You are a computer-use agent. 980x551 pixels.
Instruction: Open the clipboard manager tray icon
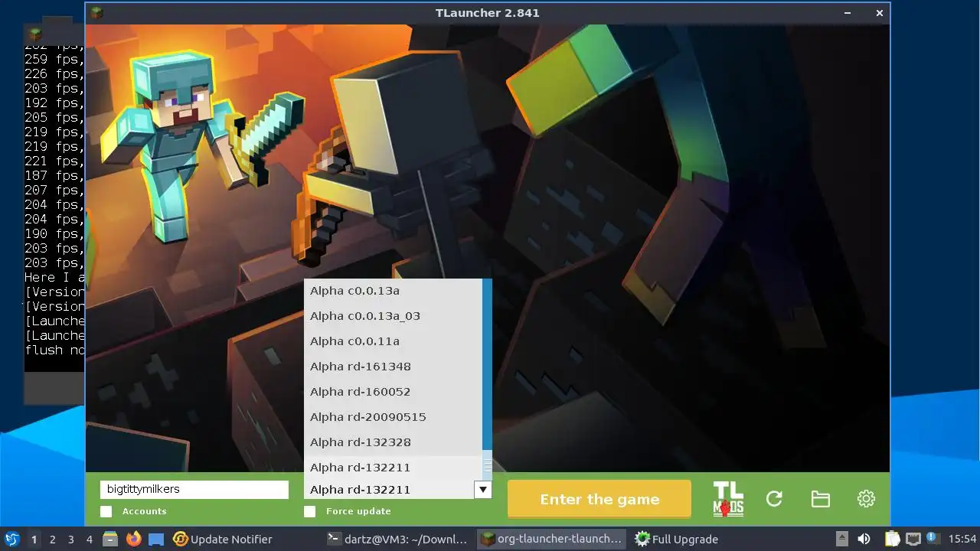click(893, 539)
